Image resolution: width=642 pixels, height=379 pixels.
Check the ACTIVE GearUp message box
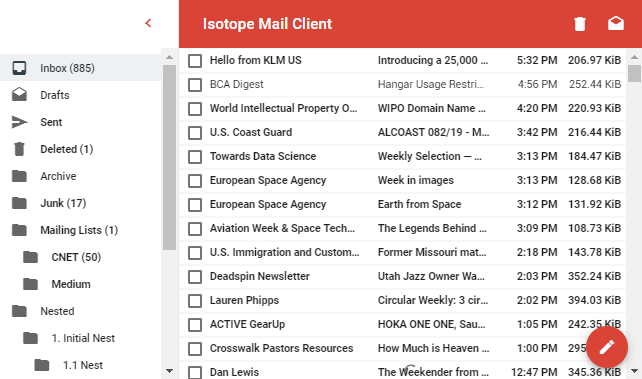coord(195,325)
